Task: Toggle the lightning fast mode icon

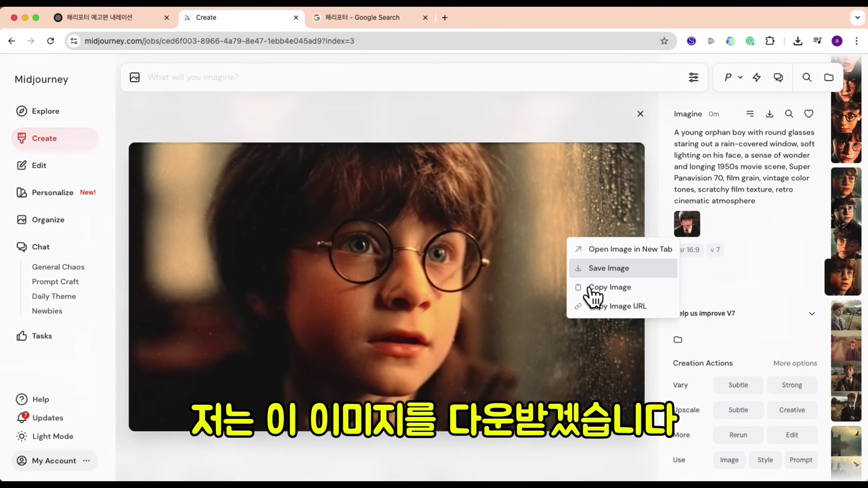Action: tap(757, 77)
